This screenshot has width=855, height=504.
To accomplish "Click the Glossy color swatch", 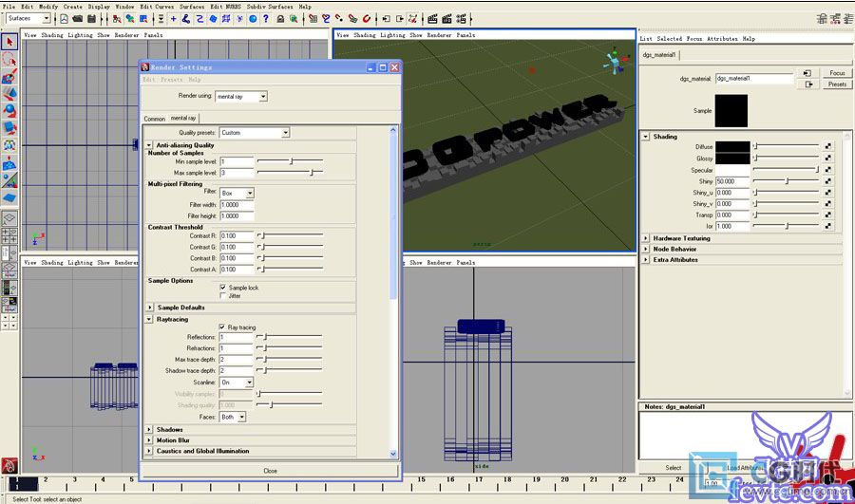I will tap(732, 159).
